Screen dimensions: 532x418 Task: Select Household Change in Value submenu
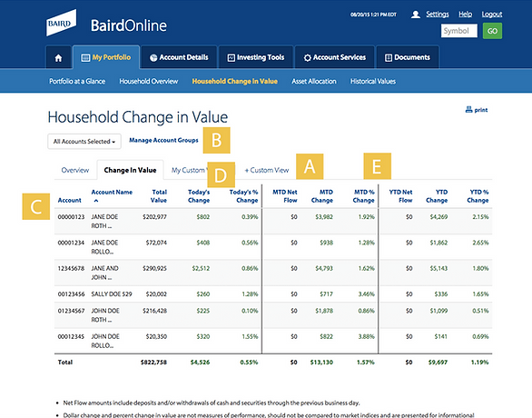[x=235, y=81]
